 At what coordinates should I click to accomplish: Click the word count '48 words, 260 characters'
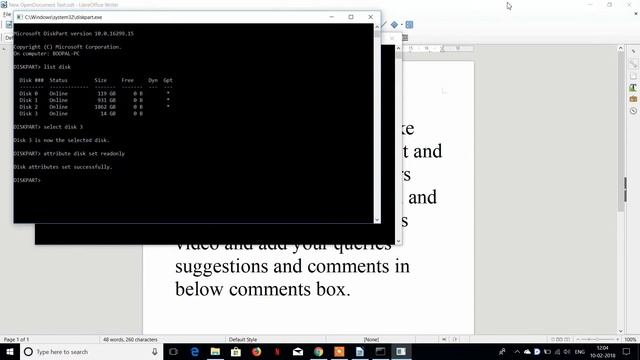click(x=130, y=339)
